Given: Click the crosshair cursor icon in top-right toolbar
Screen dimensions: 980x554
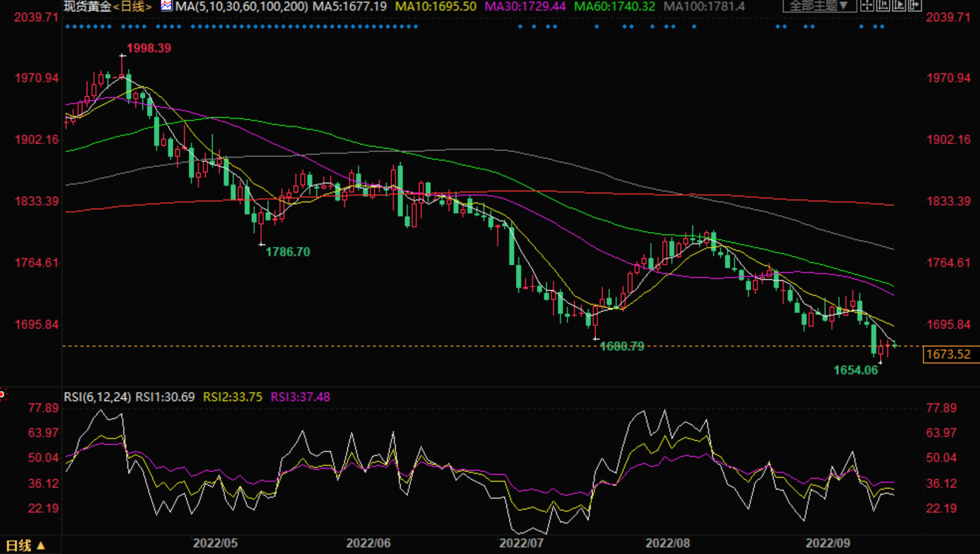Looking at the screenshot, I should [x=867, y=5].
